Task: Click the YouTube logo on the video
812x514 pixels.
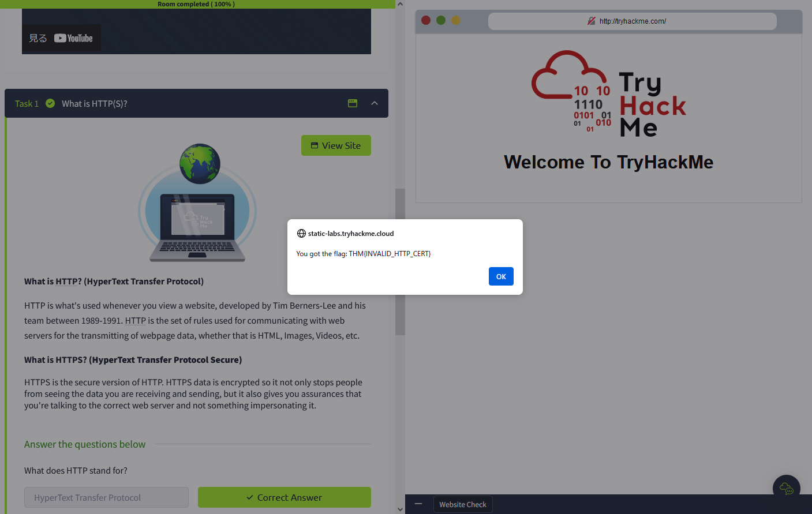Action: [73, 38]
